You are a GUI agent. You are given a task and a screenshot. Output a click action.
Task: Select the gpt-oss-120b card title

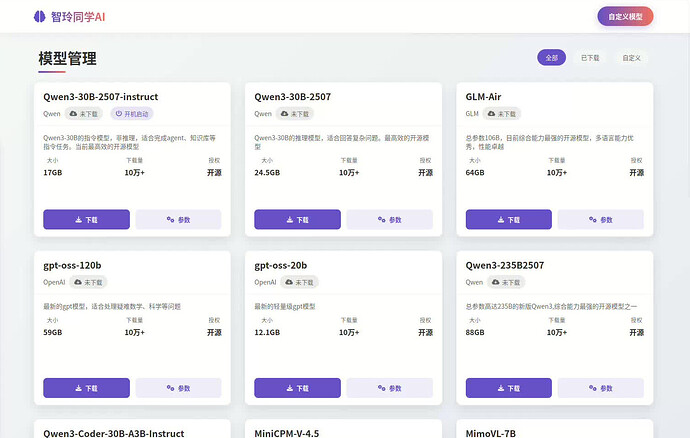(x=72, y=265)
